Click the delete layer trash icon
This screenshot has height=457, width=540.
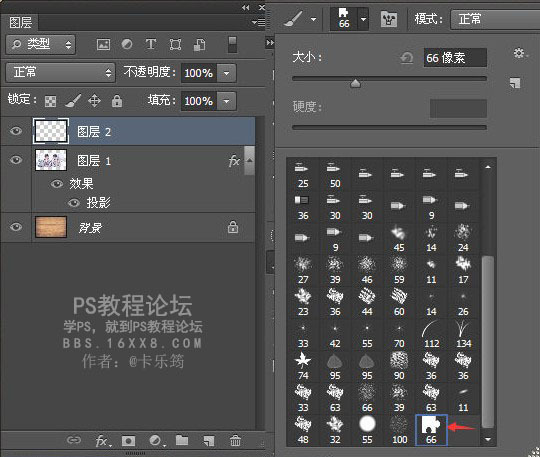235,440
